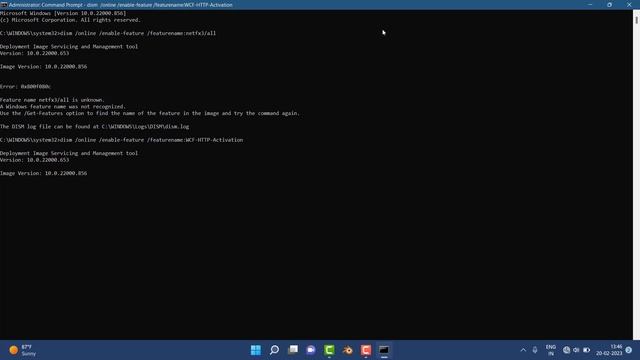
Task: Click the 'Microsoft Windows [Version' header line
Action: point(63,13)
